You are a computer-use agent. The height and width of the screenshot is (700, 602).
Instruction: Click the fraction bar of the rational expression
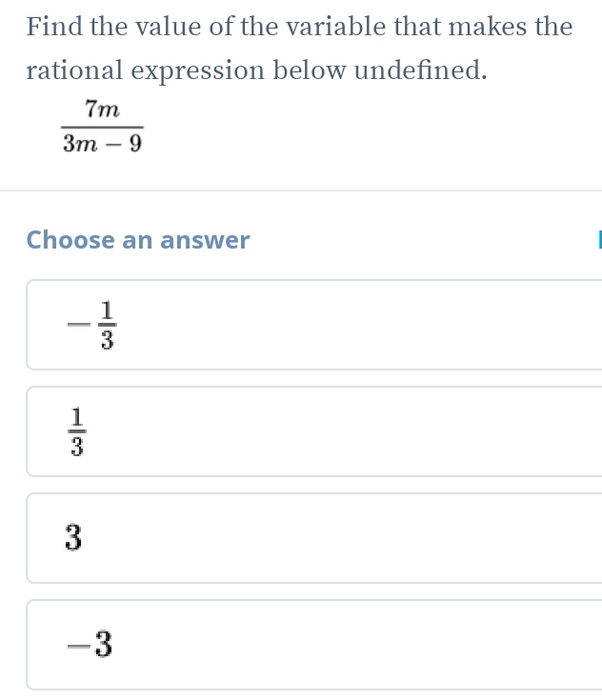102,128
